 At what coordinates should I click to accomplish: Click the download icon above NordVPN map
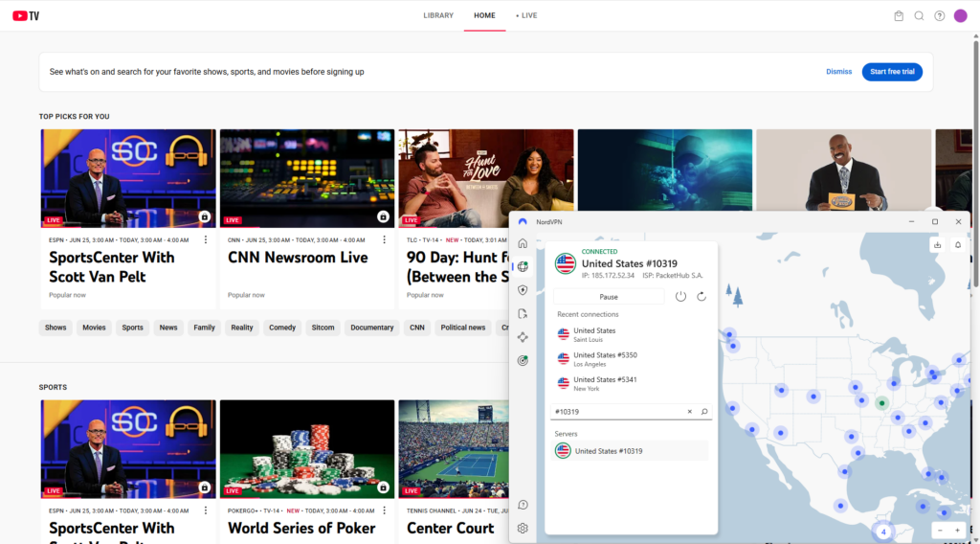pyautogui.click(x=937, y=245)
